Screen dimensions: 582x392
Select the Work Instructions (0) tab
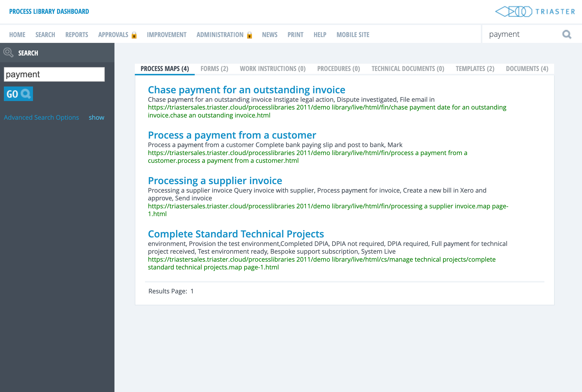273,69
